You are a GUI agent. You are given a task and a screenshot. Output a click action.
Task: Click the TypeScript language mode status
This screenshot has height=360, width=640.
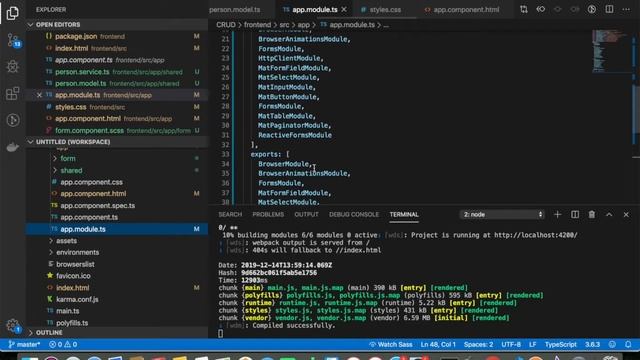(561, 344)
